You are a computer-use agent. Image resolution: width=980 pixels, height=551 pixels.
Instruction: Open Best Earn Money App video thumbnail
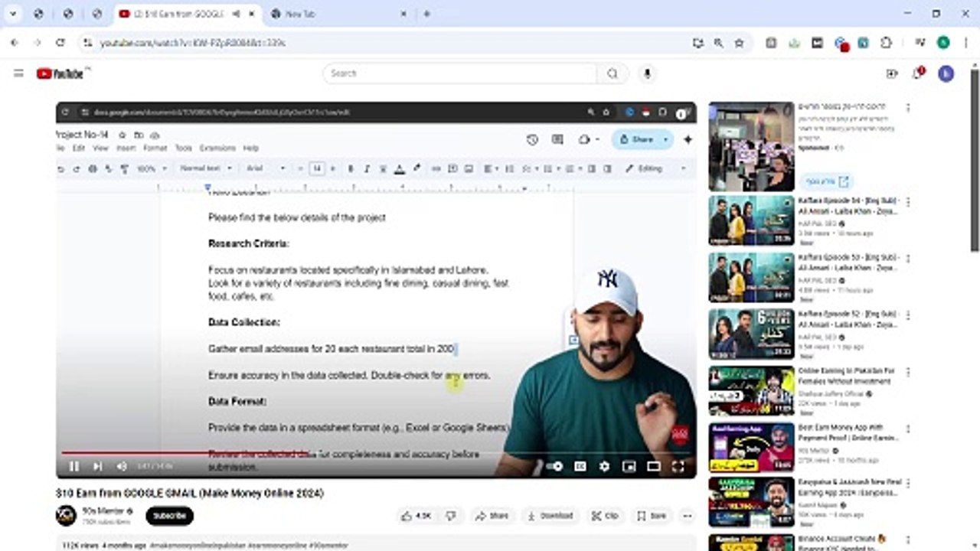(x=751, y=447)
